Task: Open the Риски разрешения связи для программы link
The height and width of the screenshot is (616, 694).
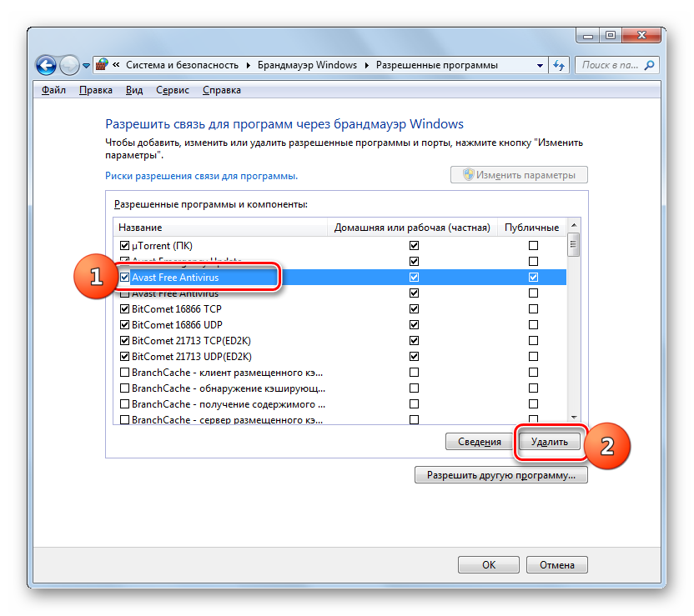Action: (x=201, y=176)
